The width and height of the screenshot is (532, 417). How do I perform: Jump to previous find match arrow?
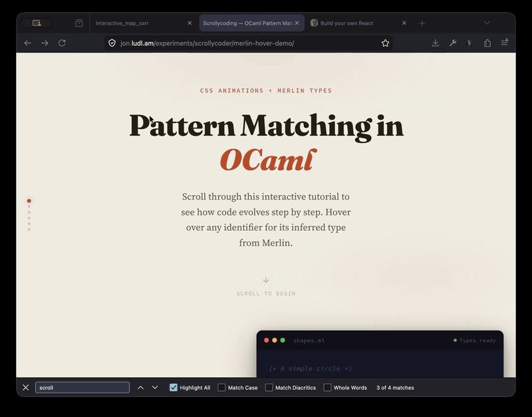pos(140,388)
